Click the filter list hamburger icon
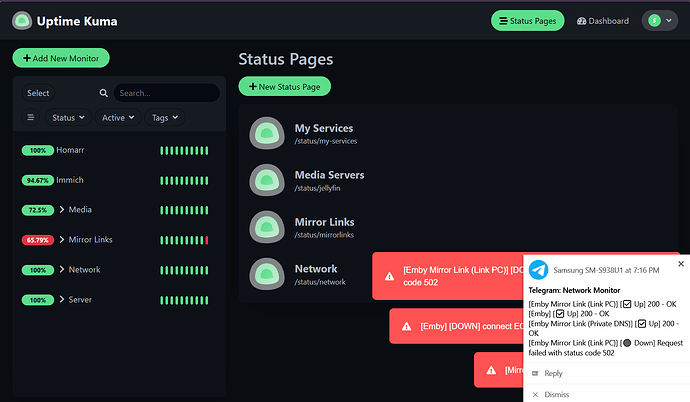The width and height of the screenshot is (690, 402). [x=30, y=118]
